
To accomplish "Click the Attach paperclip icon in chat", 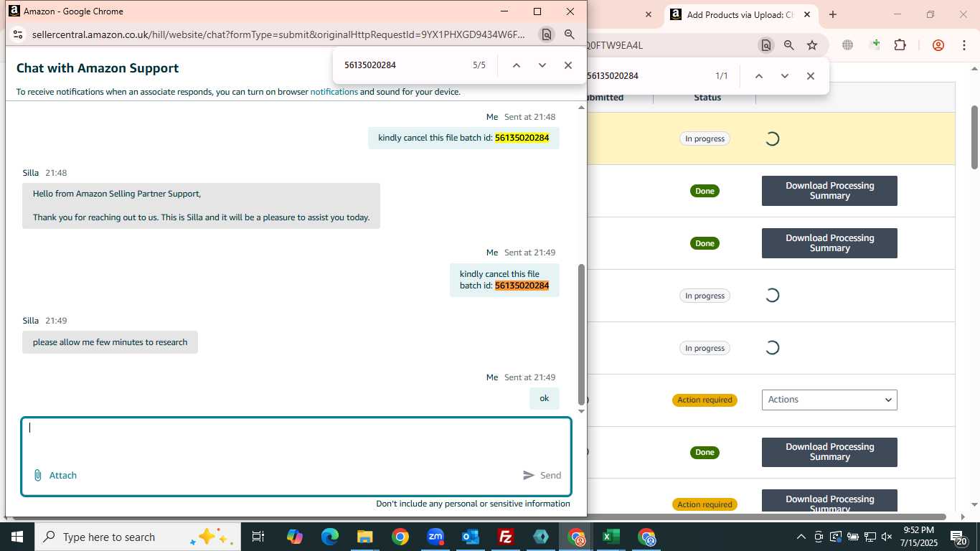I will point(38,475).
